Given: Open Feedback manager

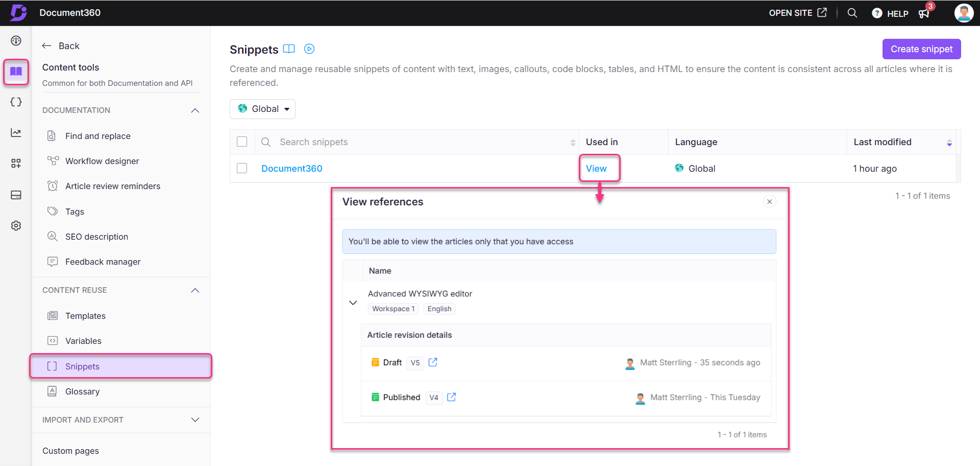Looking at the screenshot, I should [103, 262].
